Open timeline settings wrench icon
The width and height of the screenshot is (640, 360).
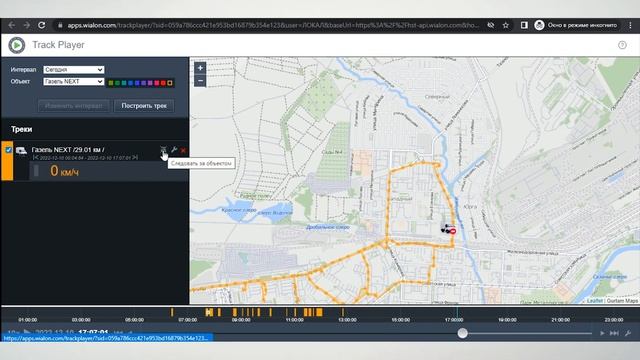coord(628,333)
